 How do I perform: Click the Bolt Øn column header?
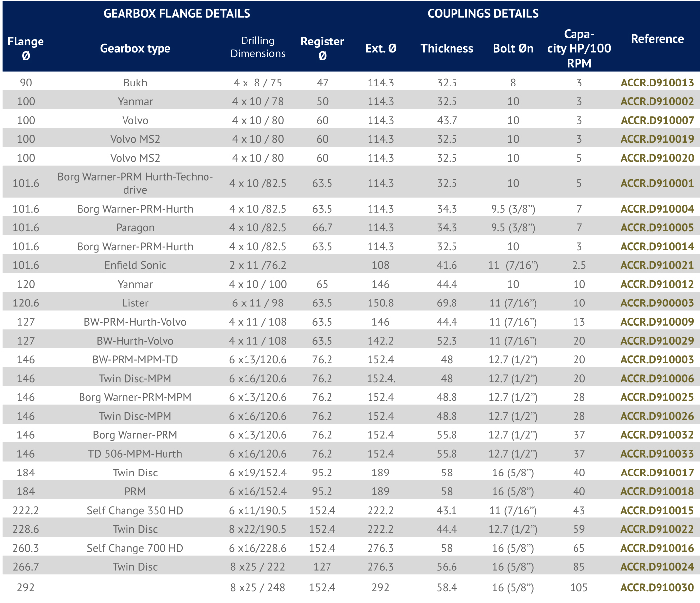tap(513, 48)
